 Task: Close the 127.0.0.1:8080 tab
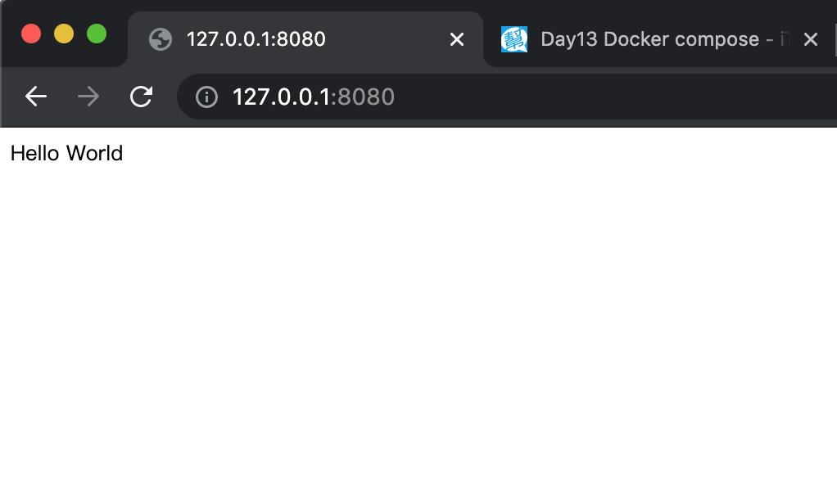tap(457, 39)
